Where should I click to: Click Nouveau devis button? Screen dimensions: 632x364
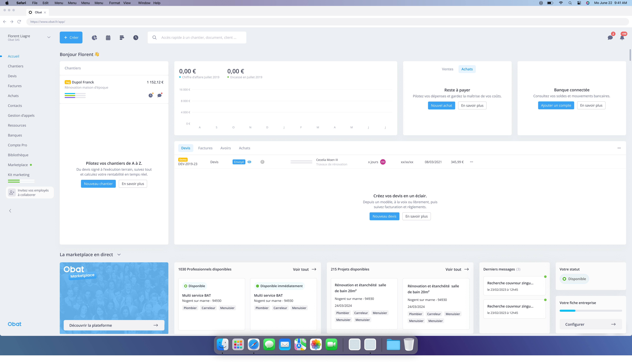click(x=384, y=216)
